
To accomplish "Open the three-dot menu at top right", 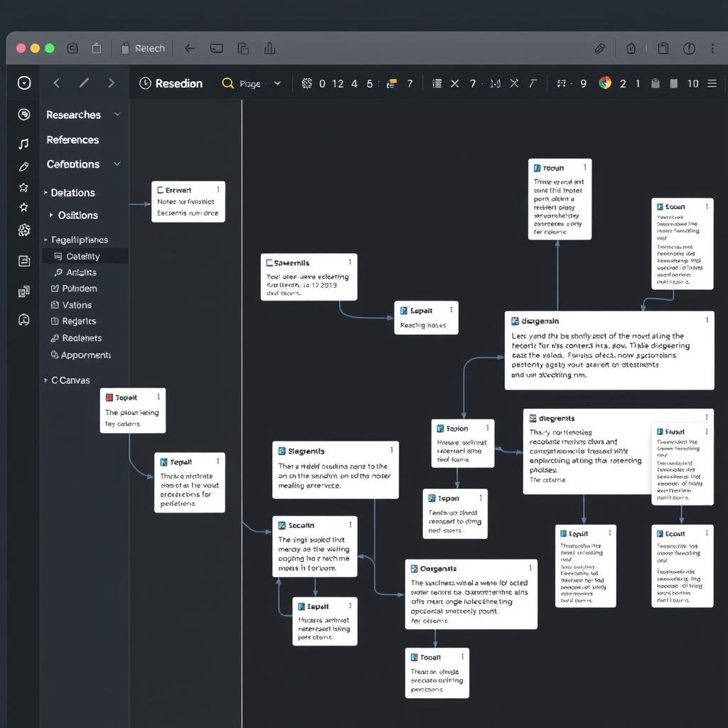I will pyautogui.click(x=713, y=48).
